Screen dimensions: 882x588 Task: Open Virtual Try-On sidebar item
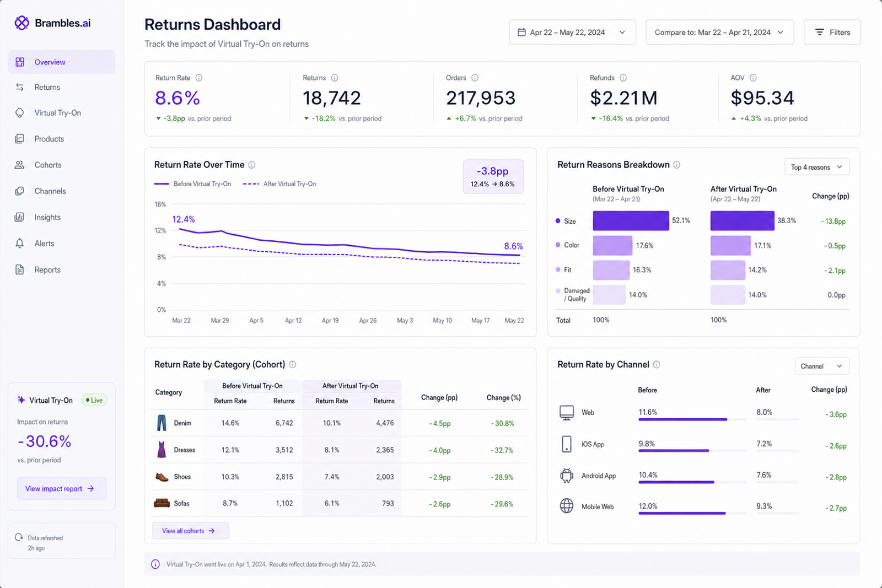click(62, 113)
